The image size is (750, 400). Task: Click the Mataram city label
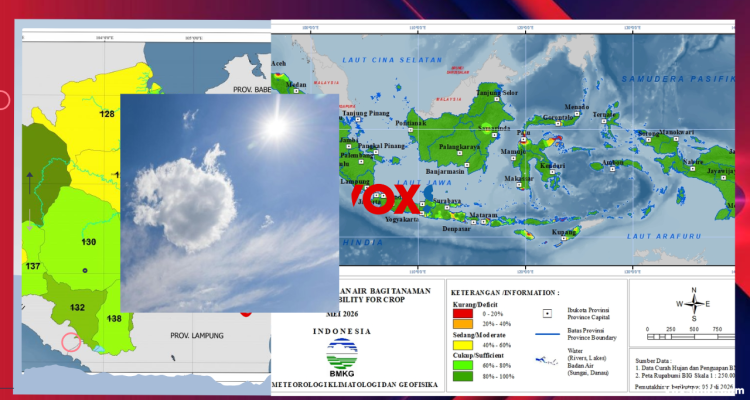(x=483, y=215)
